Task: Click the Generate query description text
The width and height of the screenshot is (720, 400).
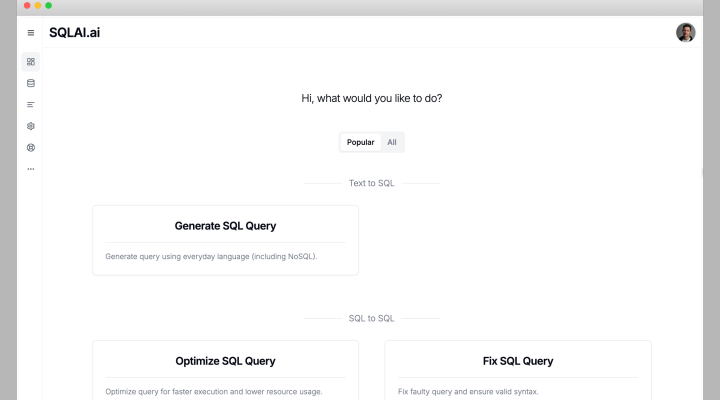Action: coord(211,256)
